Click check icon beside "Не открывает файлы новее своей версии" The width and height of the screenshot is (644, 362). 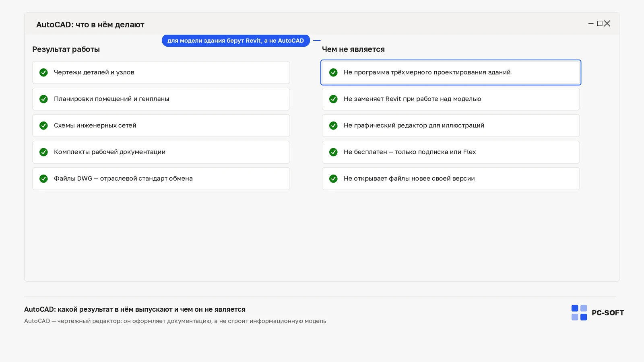click(333, 179)
